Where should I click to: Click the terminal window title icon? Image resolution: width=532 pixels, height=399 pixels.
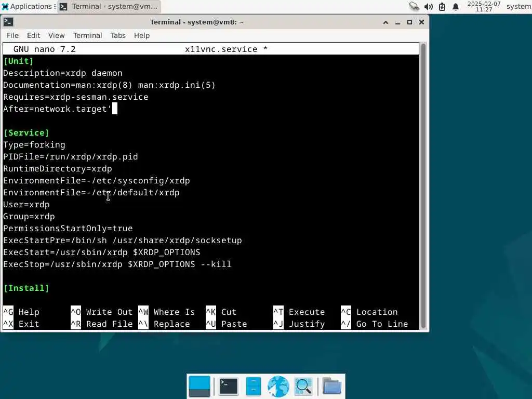tap(8, 22)
